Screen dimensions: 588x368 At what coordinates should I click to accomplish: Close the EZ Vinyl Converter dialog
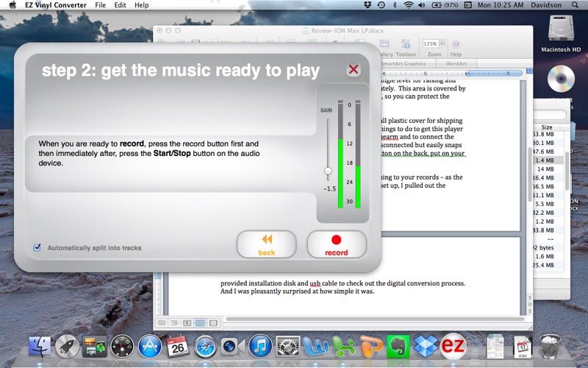click(x=354, y=70)
